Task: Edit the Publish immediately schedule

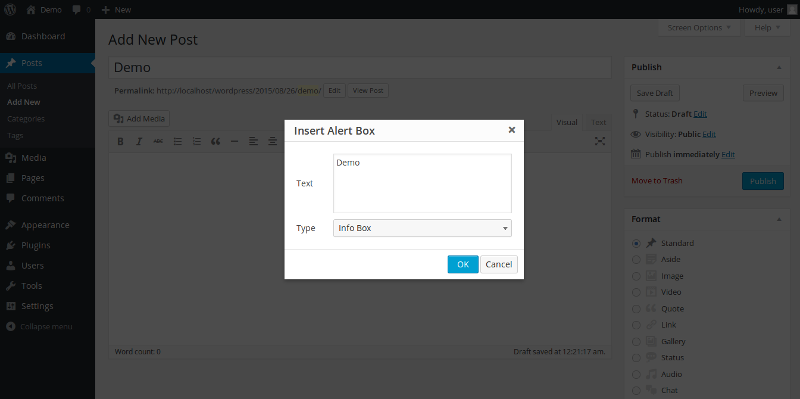Action: [728, 155]
